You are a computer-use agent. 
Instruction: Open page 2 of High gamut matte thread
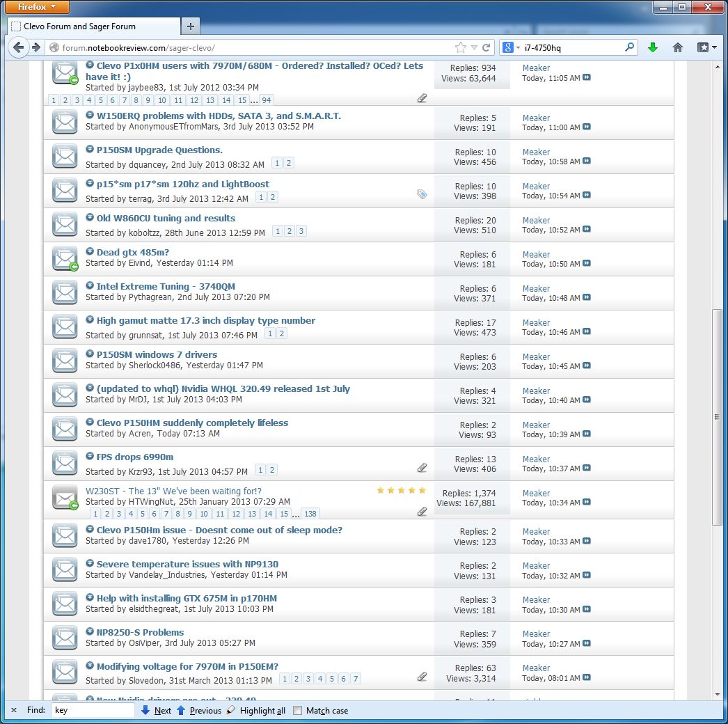point(281,333)
